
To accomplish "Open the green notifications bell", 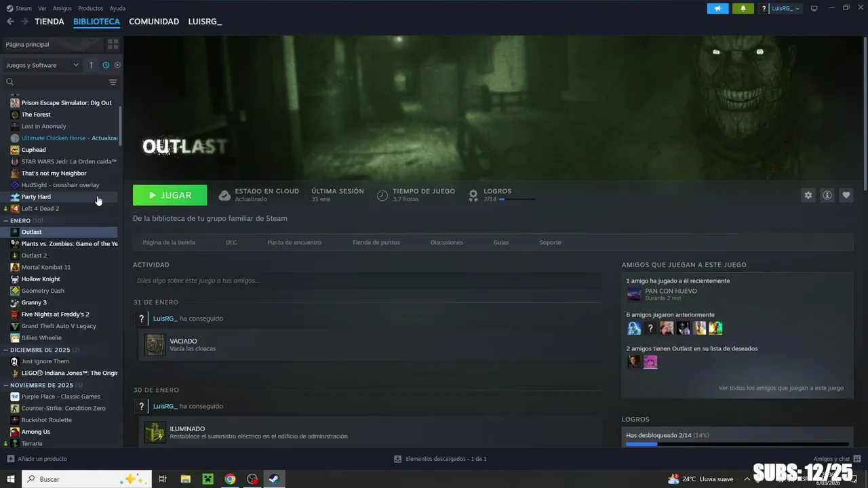I will click(x=743, y=8).
